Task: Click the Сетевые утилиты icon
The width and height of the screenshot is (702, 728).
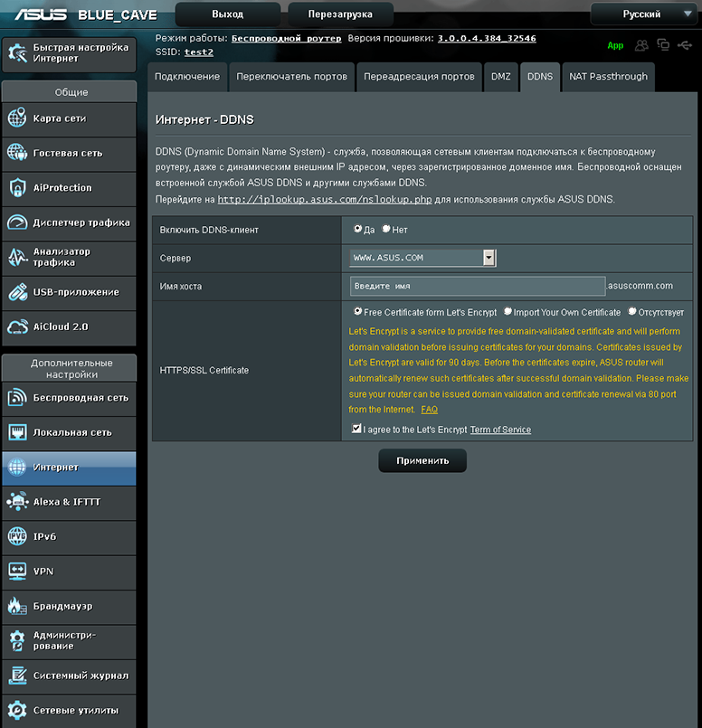Action: (17, 710)
